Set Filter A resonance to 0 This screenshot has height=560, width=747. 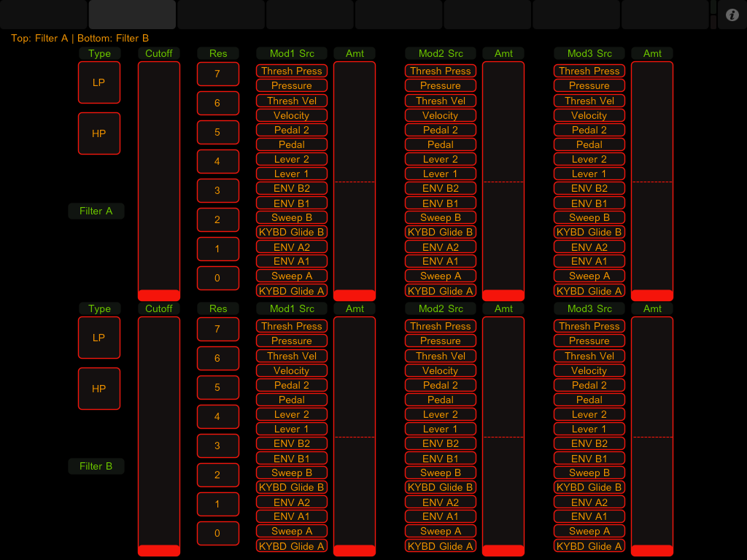tap(217, 278)
